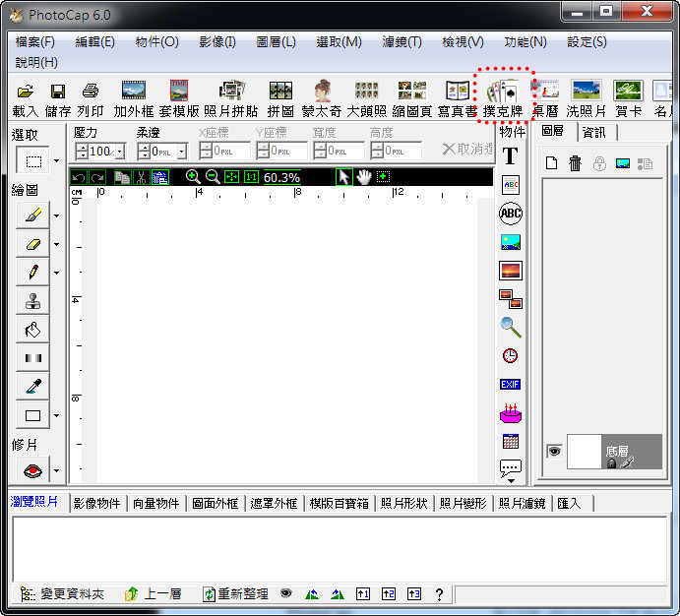This screenshot has width=680, height=616.
Task: Open the 檔案(F) menu
Action: tap(34, 42)
